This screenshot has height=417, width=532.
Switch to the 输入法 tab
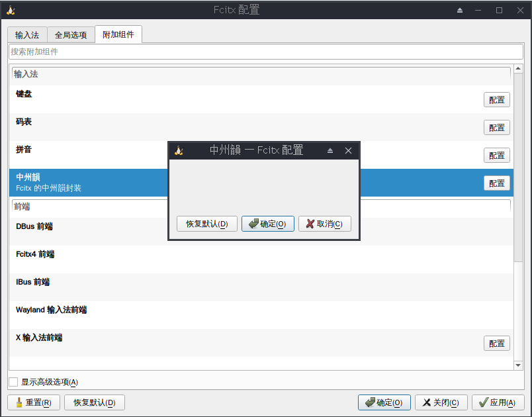click(x=27, y=35)
